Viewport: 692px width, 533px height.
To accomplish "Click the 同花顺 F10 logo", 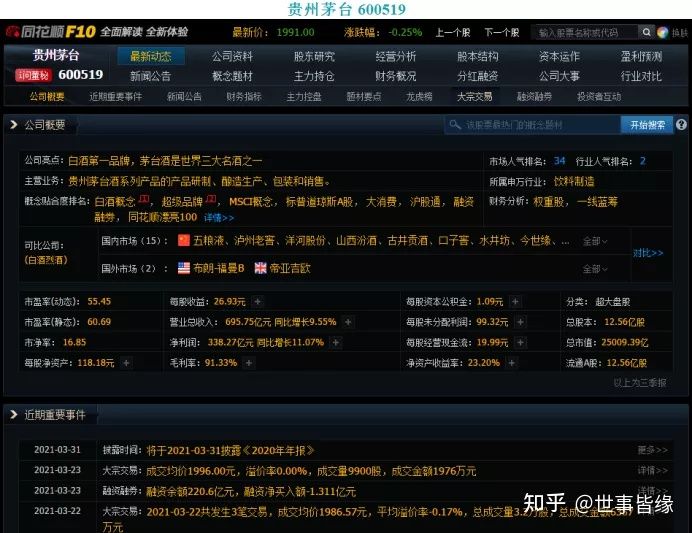I will tap(51, 32).
